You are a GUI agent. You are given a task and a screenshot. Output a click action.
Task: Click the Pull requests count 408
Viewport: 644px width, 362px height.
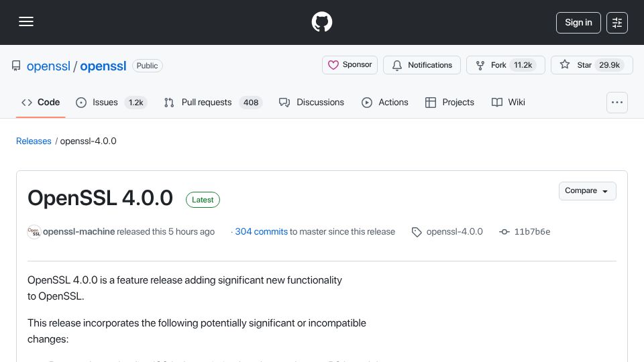click(250, 102)
